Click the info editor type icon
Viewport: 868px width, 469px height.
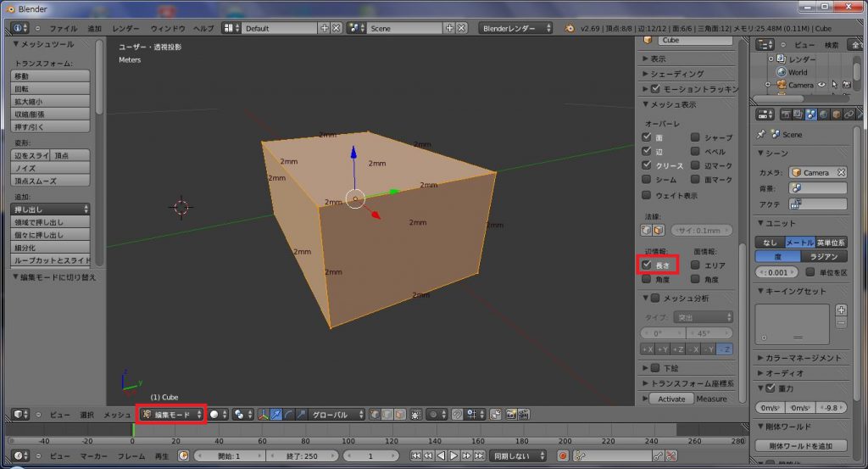tap(20, 28)
